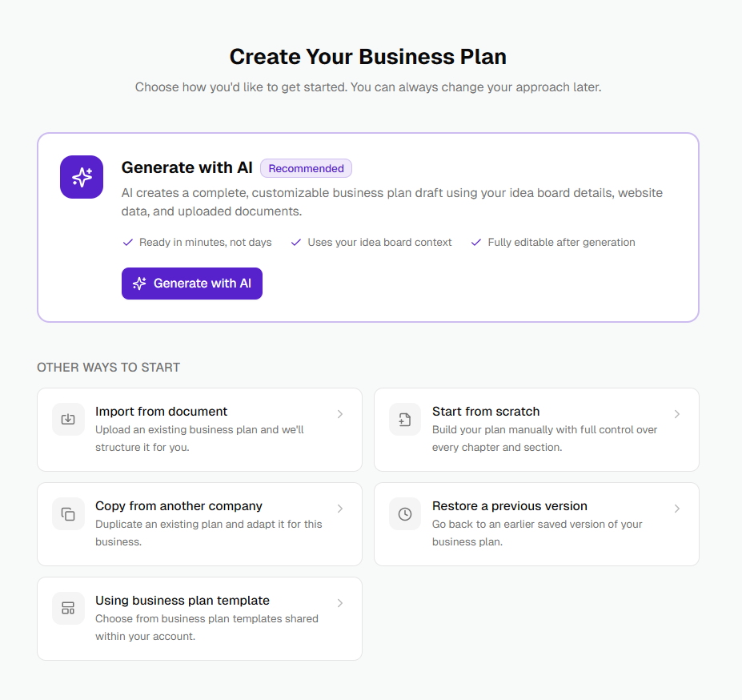Image resolution: width=742 pixels, height=700 pixels.
Task: Open Import from document chevron arrow
Action: [340, 414]
